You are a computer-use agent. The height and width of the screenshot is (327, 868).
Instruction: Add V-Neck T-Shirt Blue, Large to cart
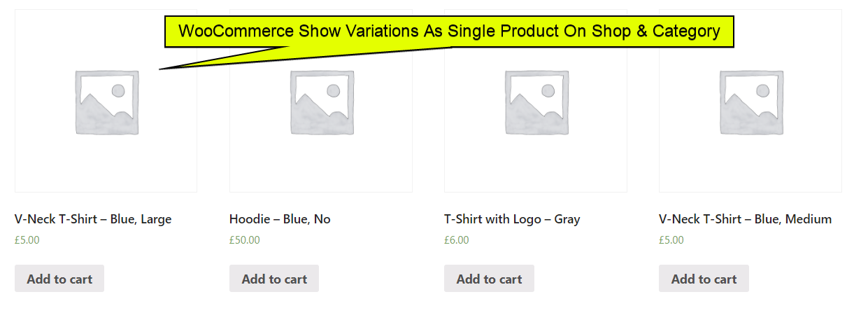(59, 279)
